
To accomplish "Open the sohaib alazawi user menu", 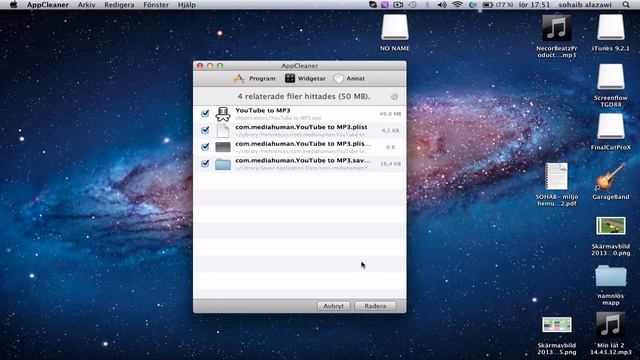I will coord(585,5).
